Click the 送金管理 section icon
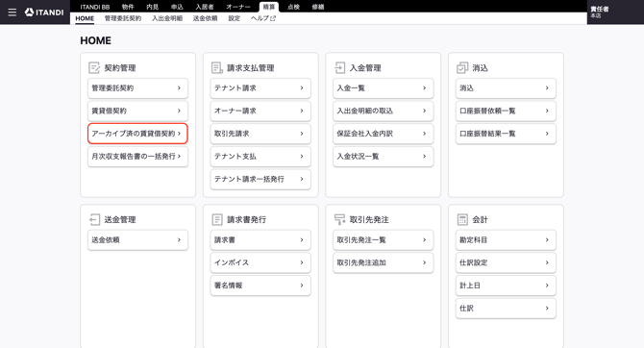 point(94,219)
